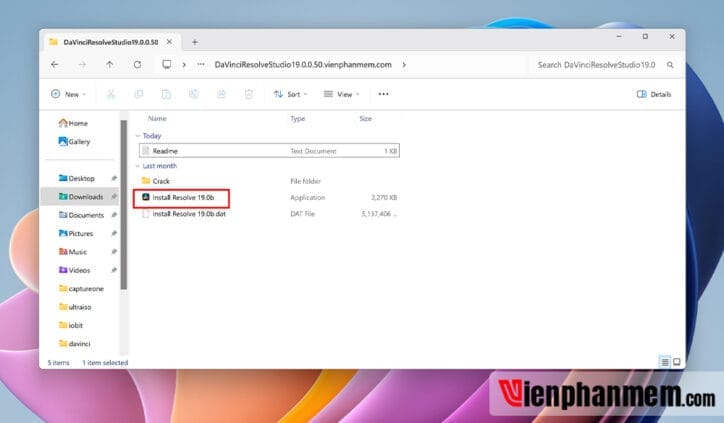Click the Crack folder icon
The width and height of the screenshot is (724, 423).
(146, 181)
